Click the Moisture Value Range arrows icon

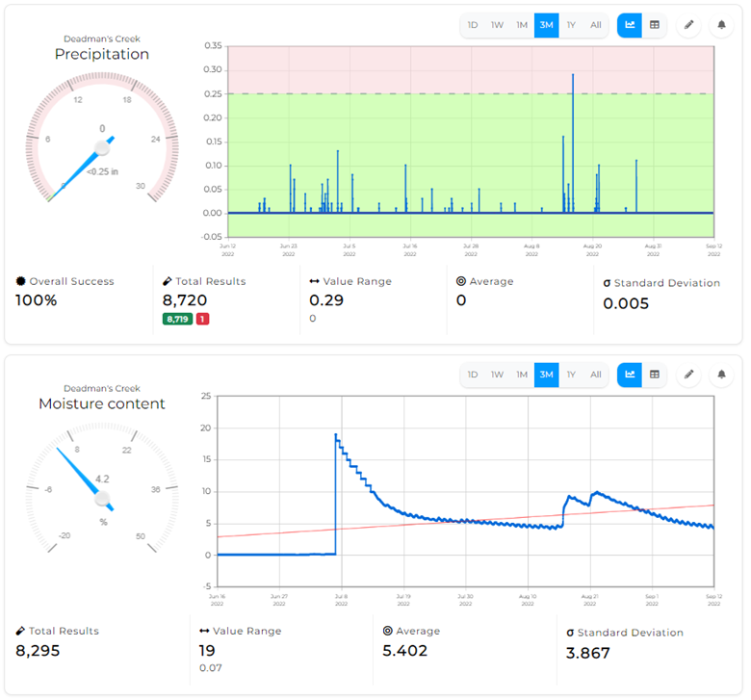click(204, 631)
